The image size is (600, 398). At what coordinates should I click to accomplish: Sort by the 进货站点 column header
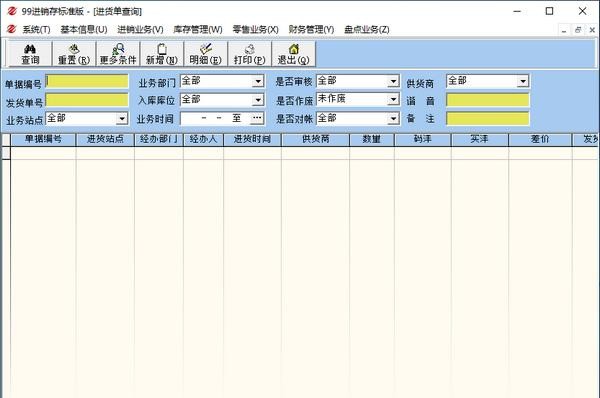click(x=105, y=140)
